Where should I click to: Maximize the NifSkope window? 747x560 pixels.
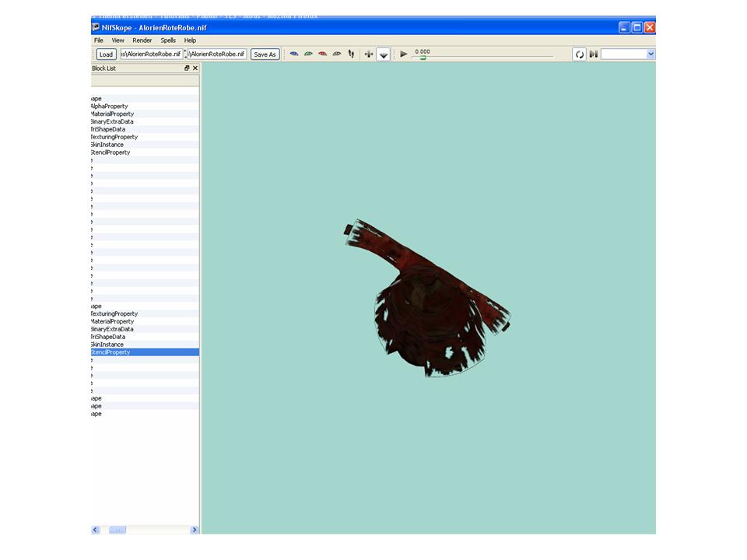[637, 28]
